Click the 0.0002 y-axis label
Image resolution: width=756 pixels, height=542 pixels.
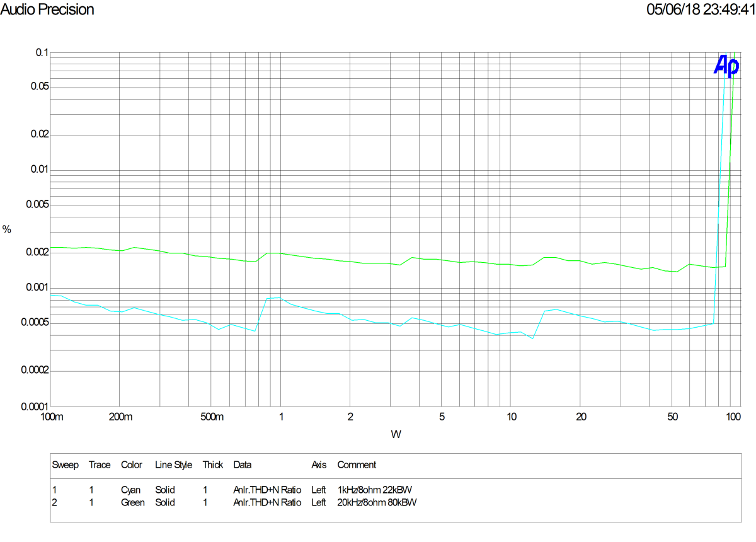point(35,371)
